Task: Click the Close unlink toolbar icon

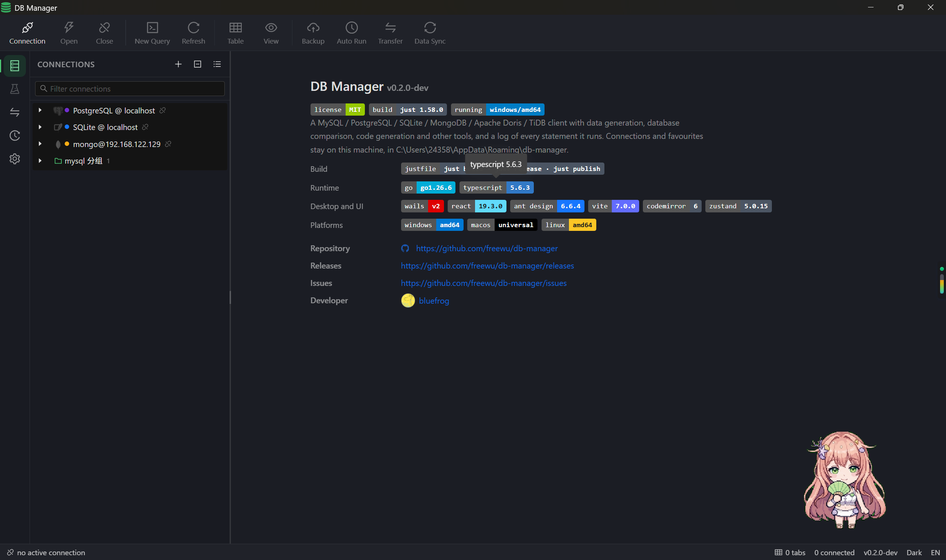Action: coord(104,33)
